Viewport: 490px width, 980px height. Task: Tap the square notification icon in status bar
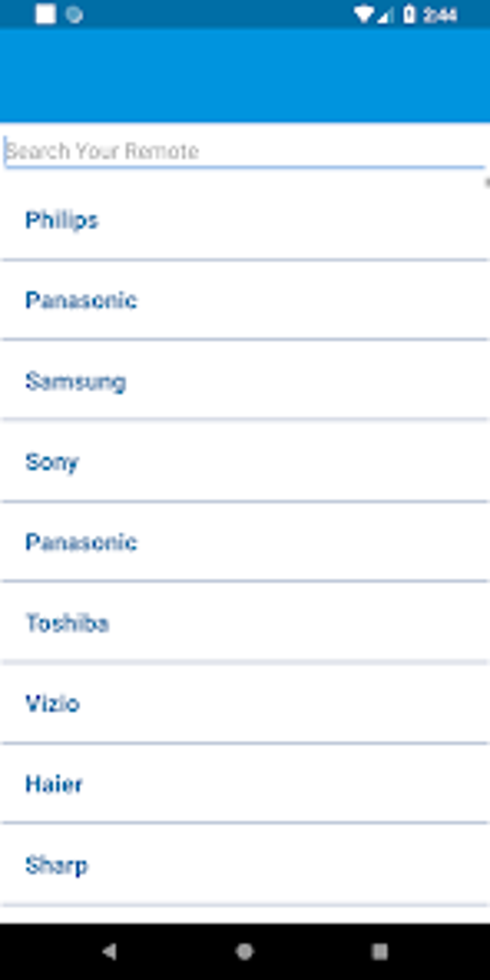point(46,14)
